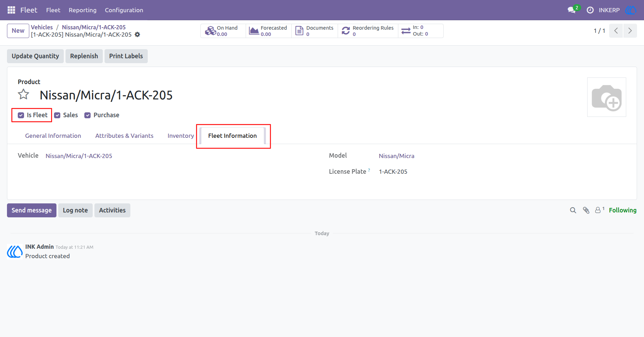Screen dimensions: 644x337
Task: Open the activities clock icon
Action: click(590, 10)
